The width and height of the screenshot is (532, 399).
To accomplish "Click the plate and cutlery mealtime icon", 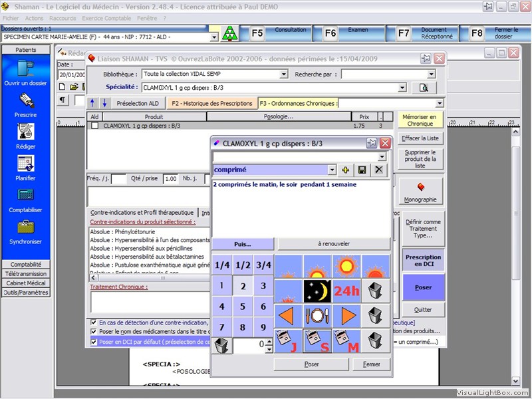I will pos(317,316).
